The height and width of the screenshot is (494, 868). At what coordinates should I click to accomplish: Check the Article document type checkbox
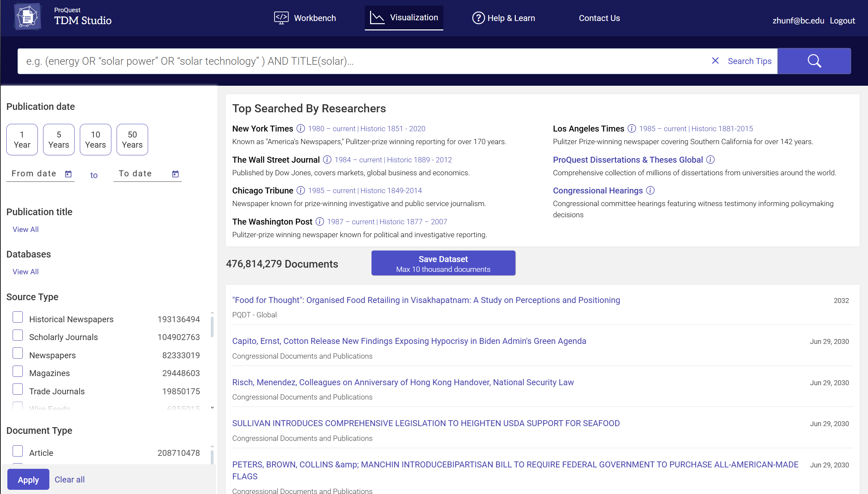[18, 451]
